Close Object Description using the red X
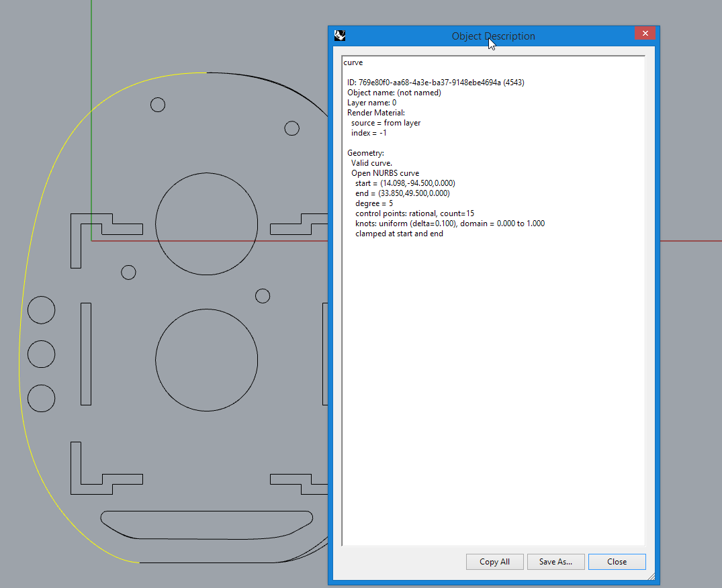722x588 pixels. [x=645, y=33]
